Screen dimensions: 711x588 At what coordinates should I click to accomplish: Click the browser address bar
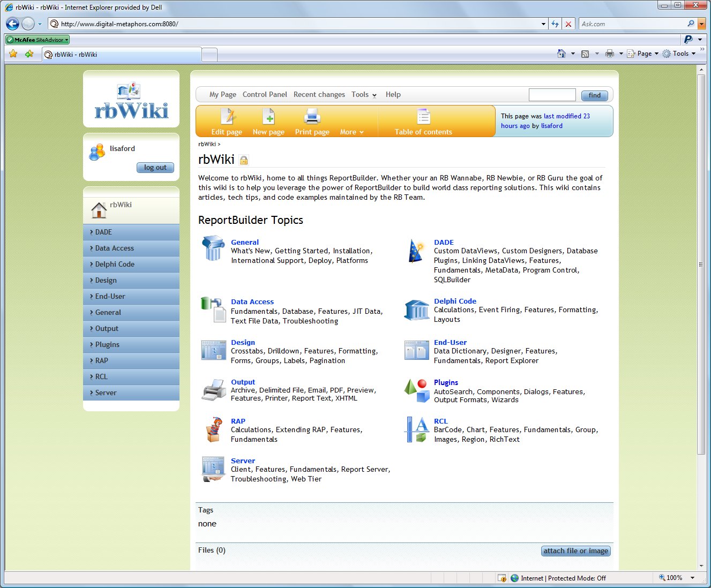(297, 24)
